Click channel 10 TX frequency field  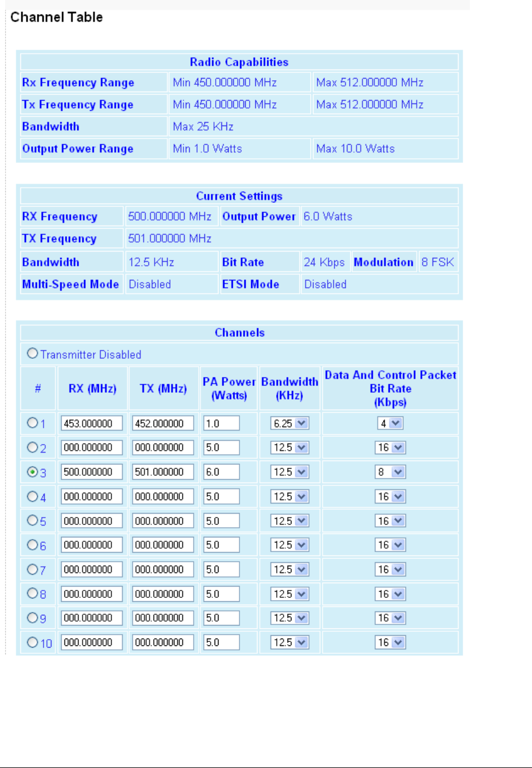point(163,643)
